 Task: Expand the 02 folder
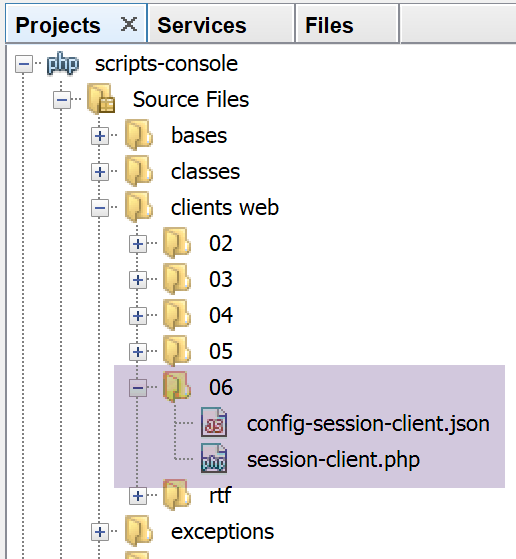point(138,244)
